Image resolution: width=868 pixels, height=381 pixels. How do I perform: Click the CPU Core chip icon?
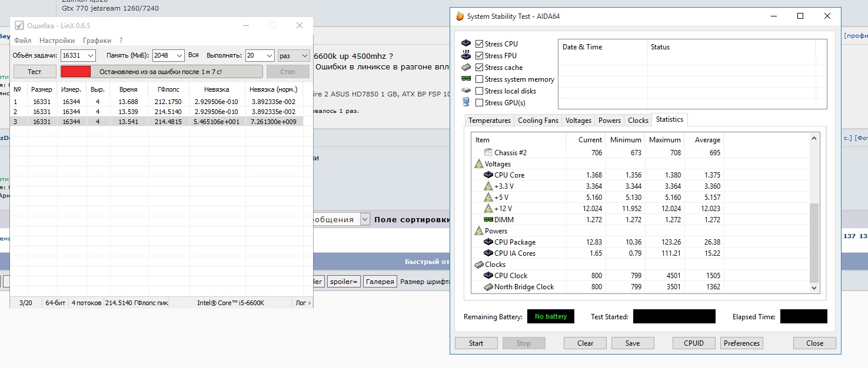[x=488, y=175]
